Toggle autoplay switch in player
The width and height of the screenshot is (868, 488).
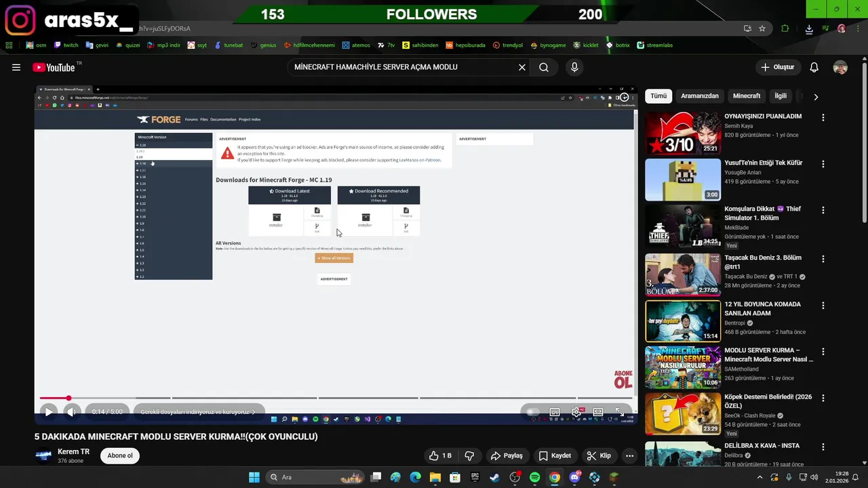[x=533, y=411]
